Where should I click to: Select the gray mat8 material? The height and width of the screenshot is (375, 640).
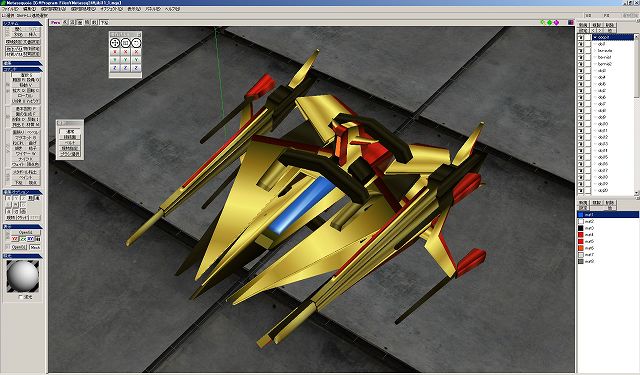point(607,262)
